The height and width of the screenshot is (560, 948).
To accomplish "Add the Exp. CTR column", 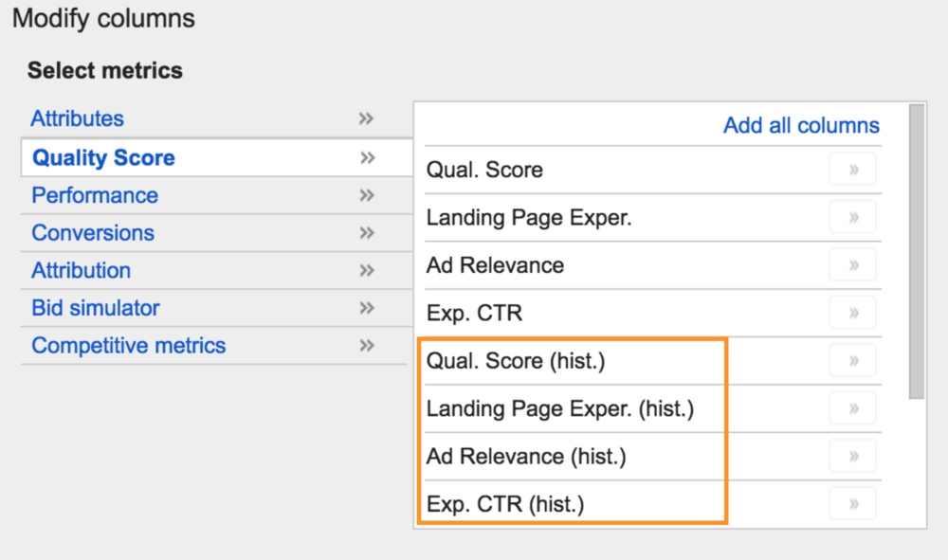I will (x=851, y=312).
